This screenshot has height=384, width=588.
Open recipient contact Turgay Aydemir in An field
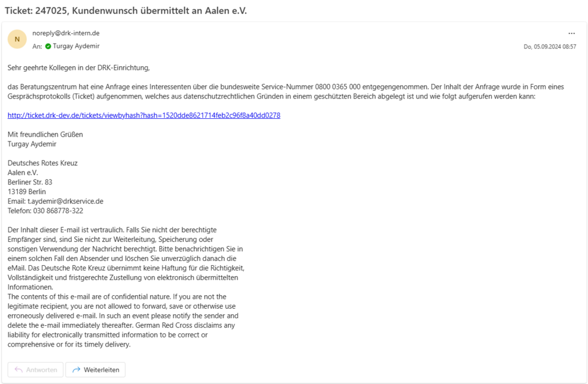(x=76, y=46)
